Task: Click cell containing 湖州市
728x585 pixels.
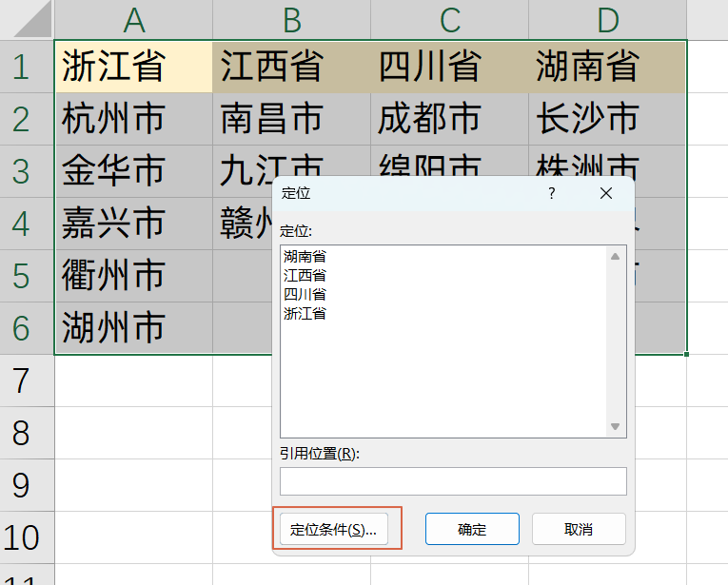Action: pyautogui.click(x=134, y=328)
